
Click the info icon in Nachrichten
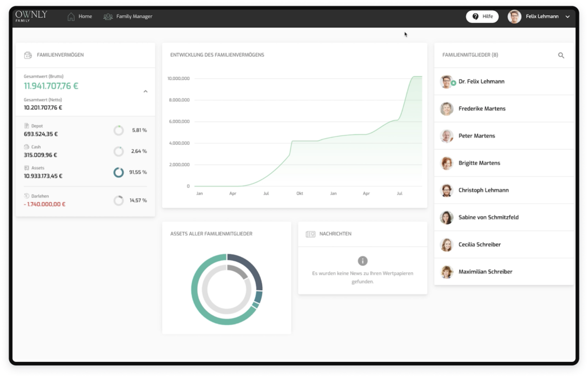click(x=363, y=261)
